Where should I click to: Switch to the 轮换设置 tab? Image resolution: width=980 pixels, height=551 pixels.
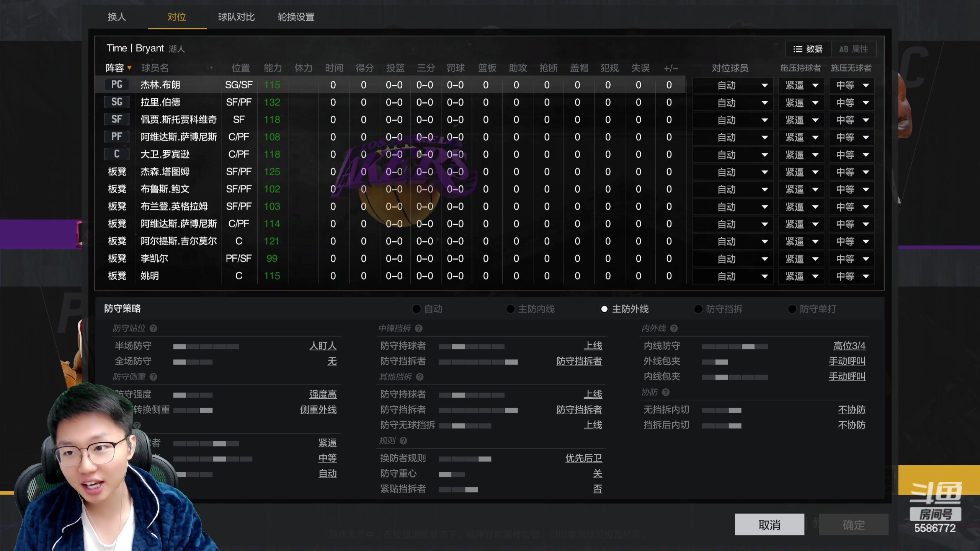coord(295,17)
